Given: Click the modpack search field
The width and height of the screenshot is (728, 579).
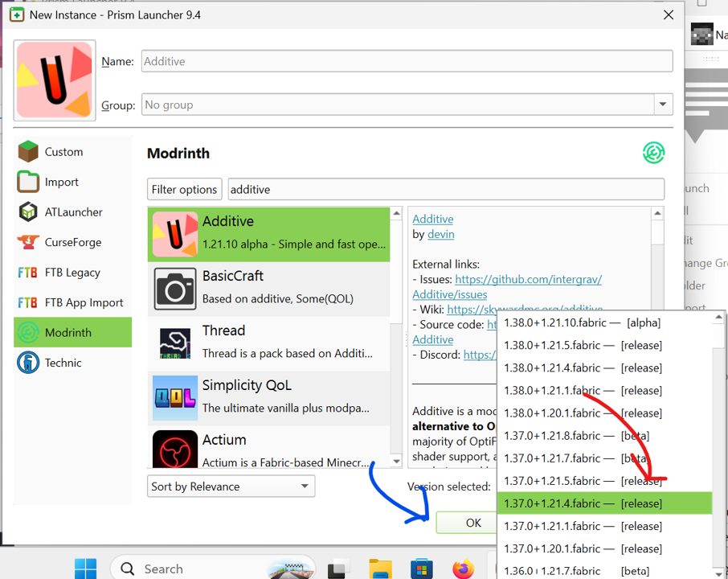Looking at the screenshot, I should coord(445,190).
